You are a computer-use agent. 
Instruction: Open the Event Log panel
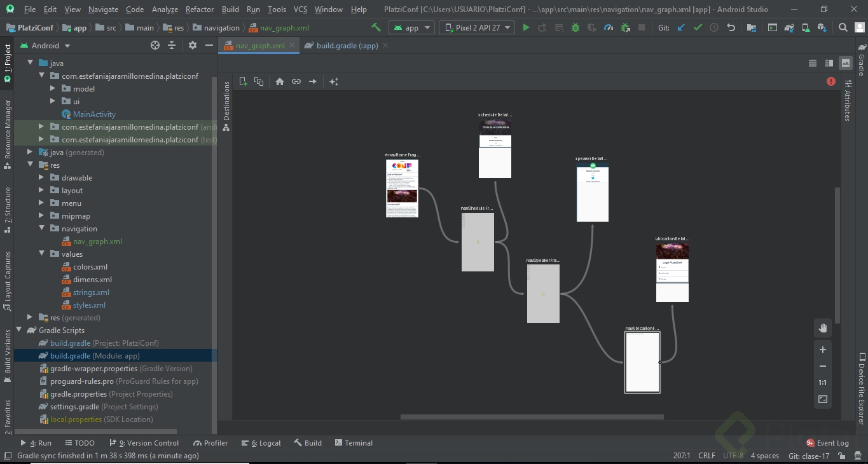coord(827,443)
